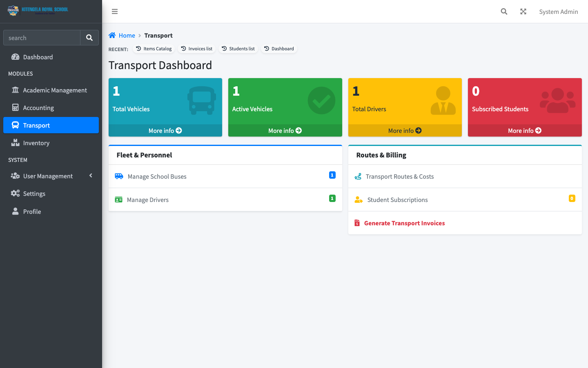The image size is (588, 368).
Task: Expand User Management menu arrow
Action: point(91,175)
